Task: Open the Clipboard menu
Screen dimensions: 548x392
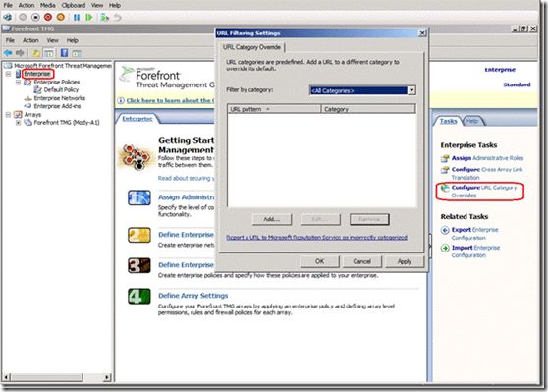Action: tap(74, 5)
